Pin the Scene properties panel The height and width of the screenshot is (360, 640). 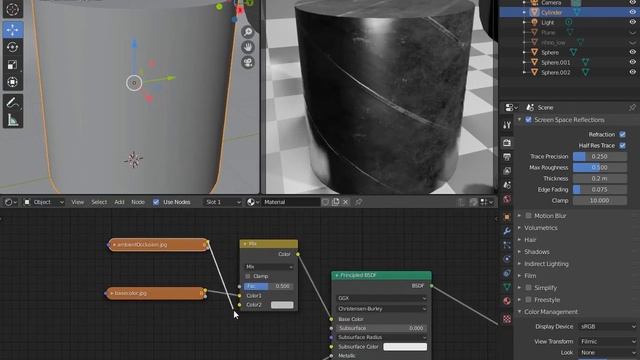pyautogui.click(x=632, y=107)
